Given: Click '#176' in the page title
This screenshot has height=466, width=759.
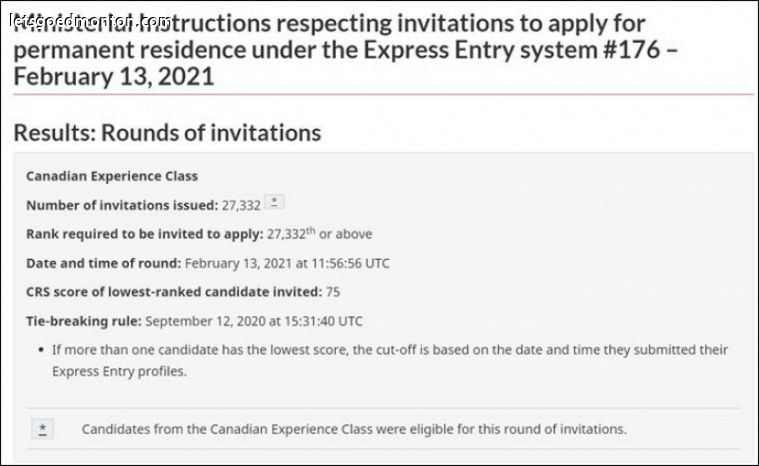Looking at the screenshot, I should (632, 50).
